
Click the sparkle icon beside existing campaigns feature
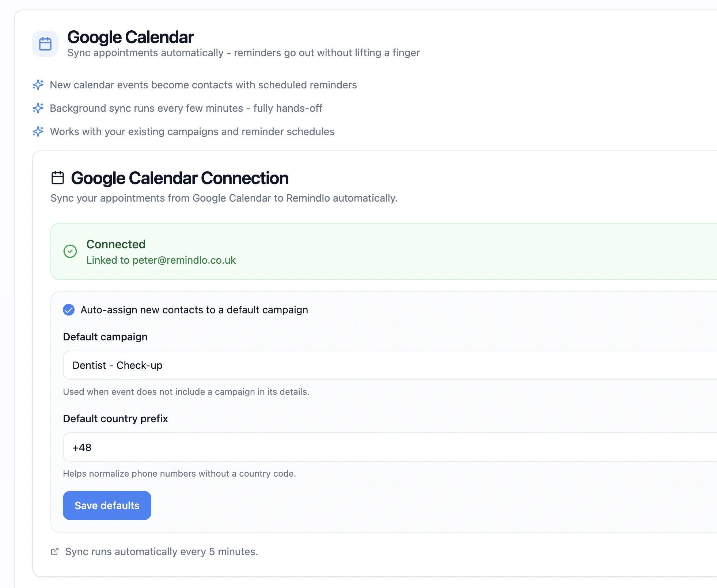pyautogui.click(x=38, y=131)
